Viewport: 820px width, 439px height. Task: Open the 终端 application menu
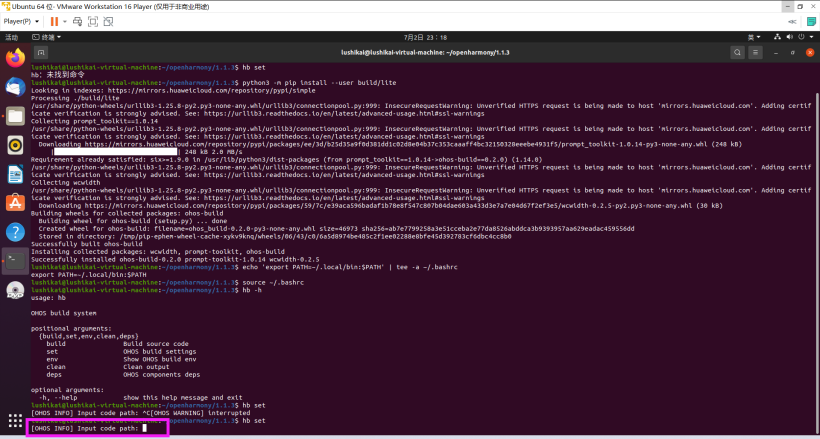pyautogui.click(x=46, y=37)
